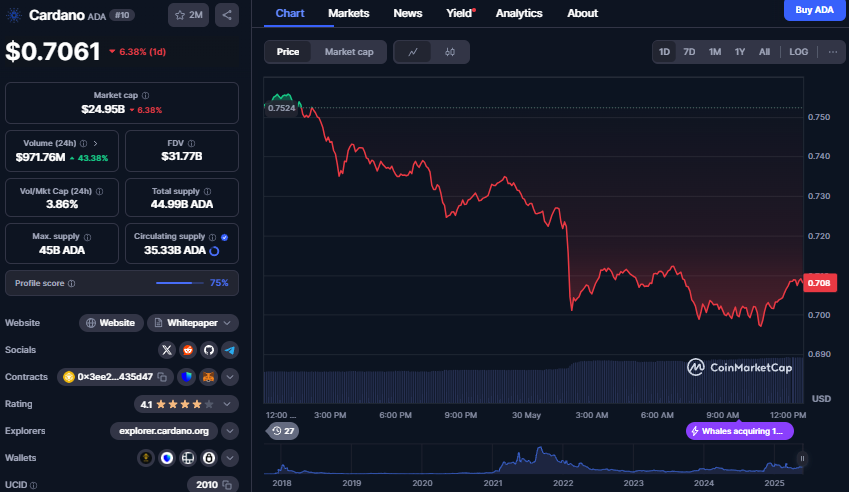Viewport: 849px width, 492px height.
Task: Click Vol/Mkt Cap info icon
Action: pyautogui.click(x=99, y=192)
